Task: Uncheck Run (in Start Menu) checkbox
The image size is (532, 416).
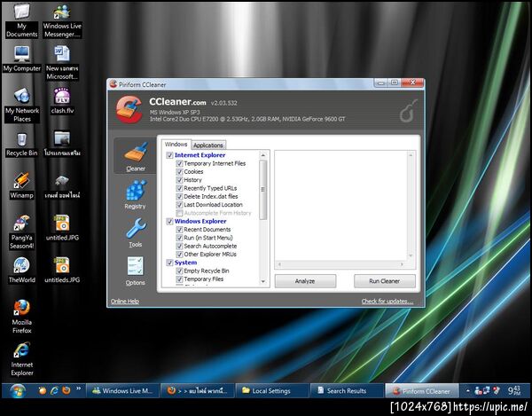Action: [179, 238]
